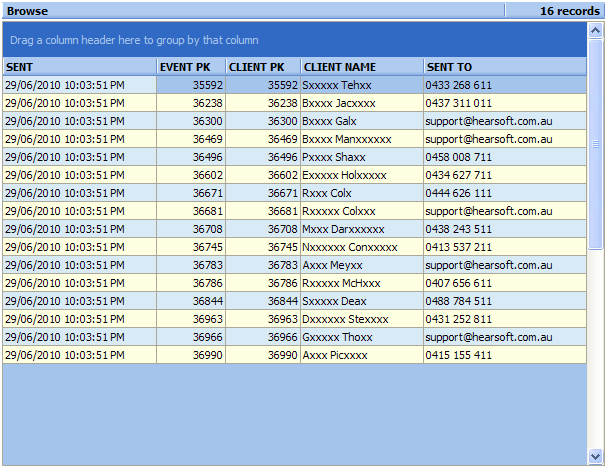
Task: Select client name Pxxxx Shaxx
Action: pos(334,157)
